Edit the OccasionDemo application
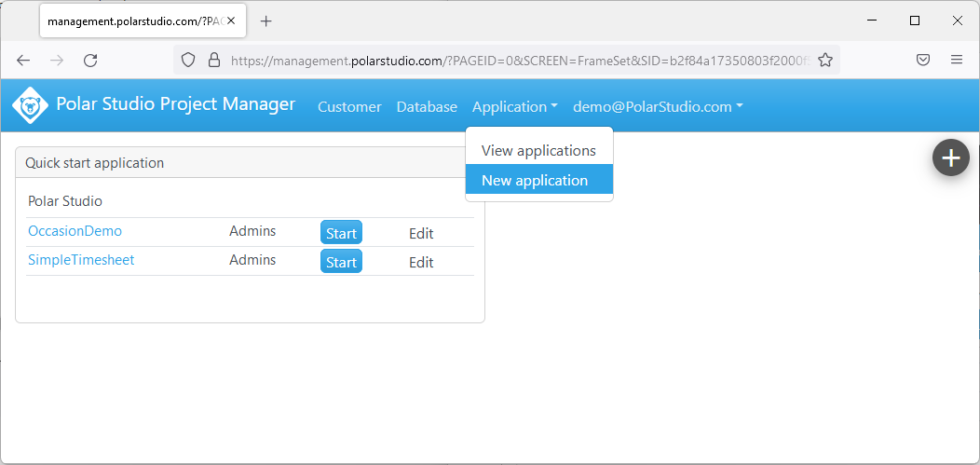 point(421,234)
